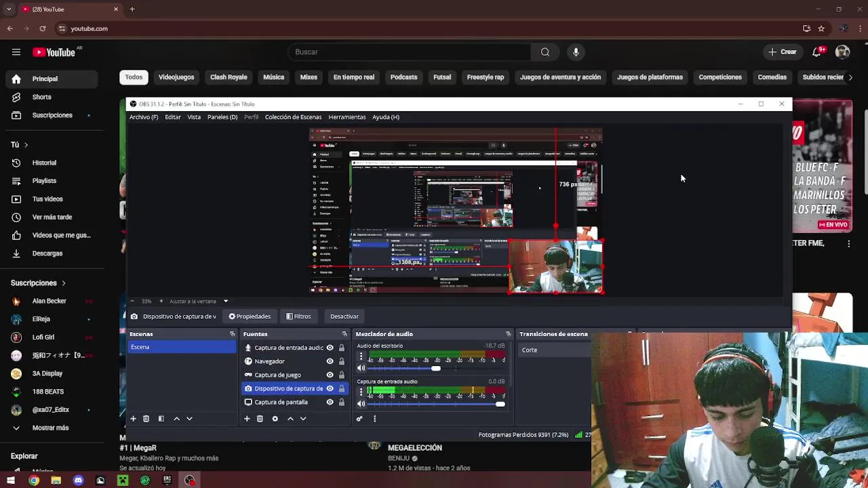Add a new scene in Escenas
The image size is (868, 488).
click(x=133, y=419)
